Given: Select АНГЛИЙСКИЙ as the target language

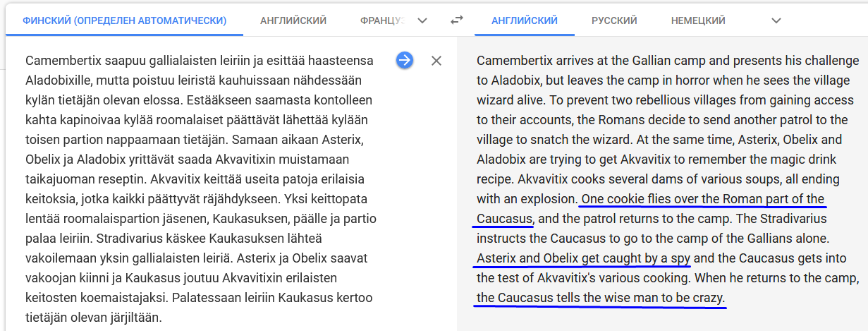Looking at the screenshot, I should pos(525,20).
